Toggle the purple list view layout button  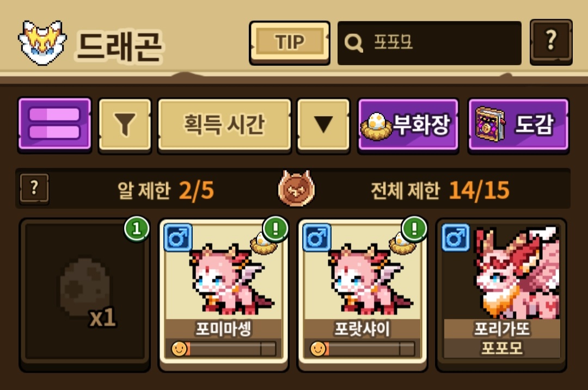55,125
